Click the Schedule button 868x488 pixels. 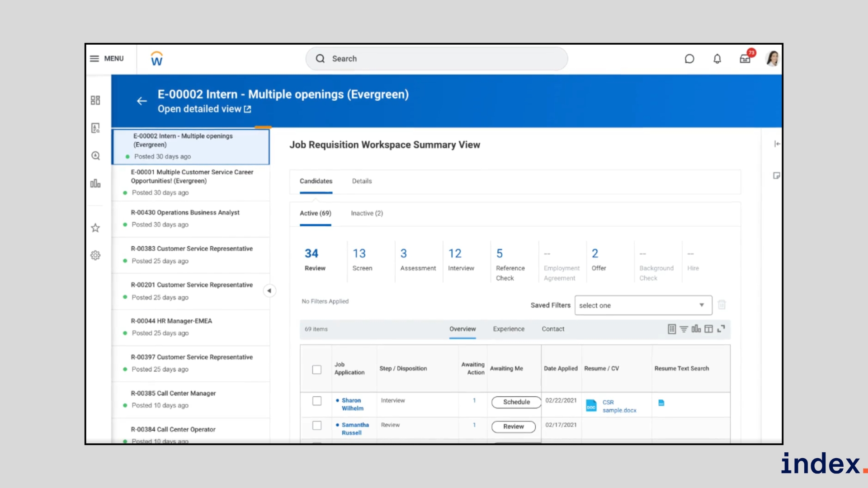516,402
